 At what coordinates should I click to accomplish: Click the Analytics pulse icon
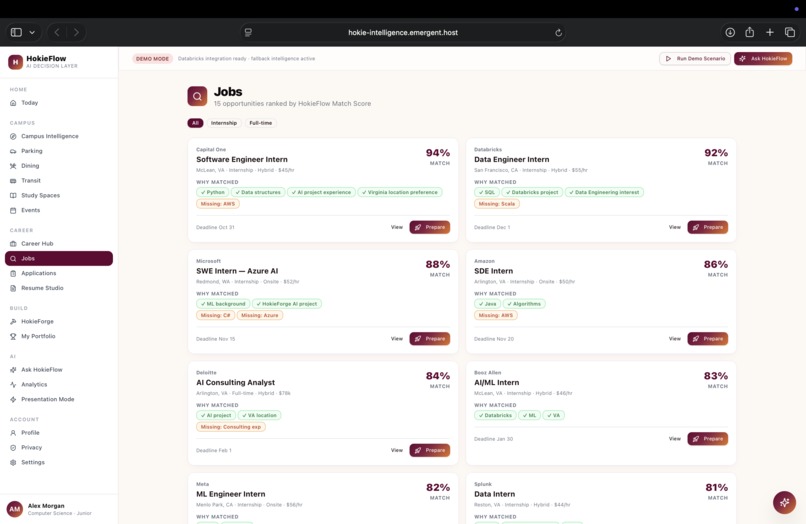click(x=13, y=385)
